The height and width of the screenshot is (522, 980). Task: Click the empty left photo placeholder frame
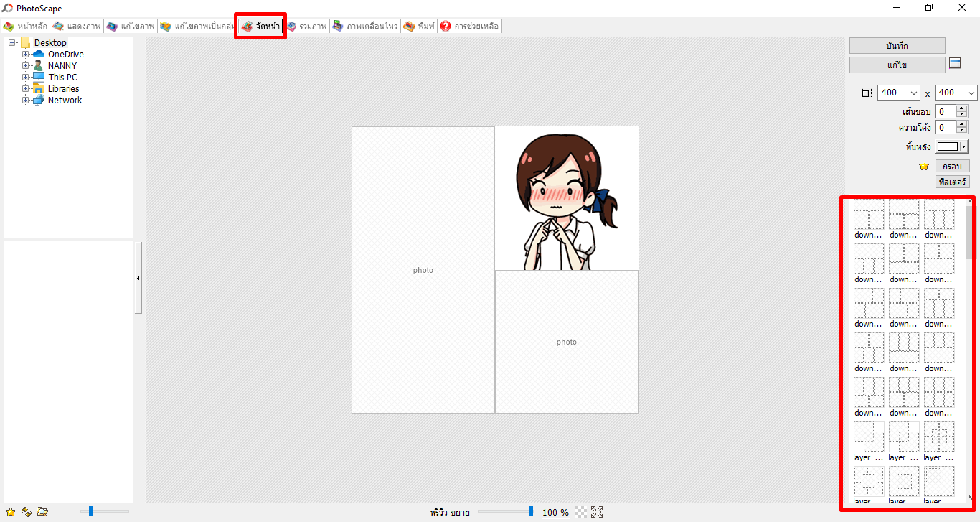[x=423, y=270]
